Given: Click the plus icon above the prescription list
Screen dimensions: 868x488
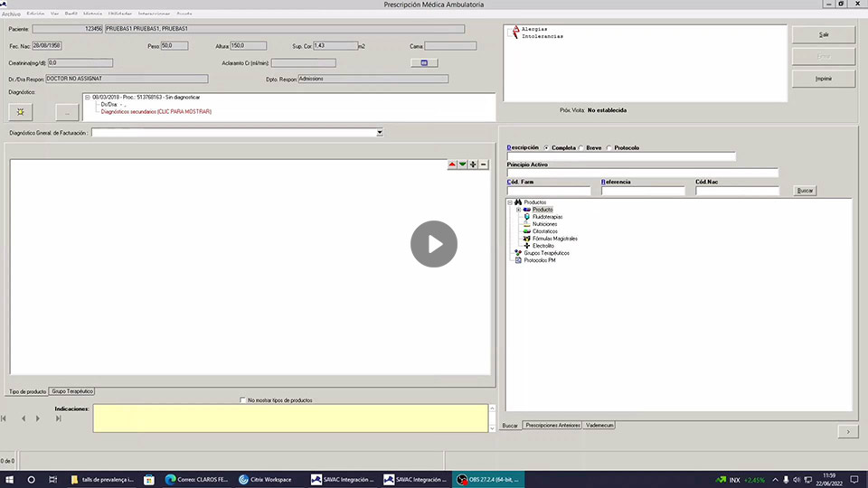Looking at the screenshot, I should [x=473, y=164].
